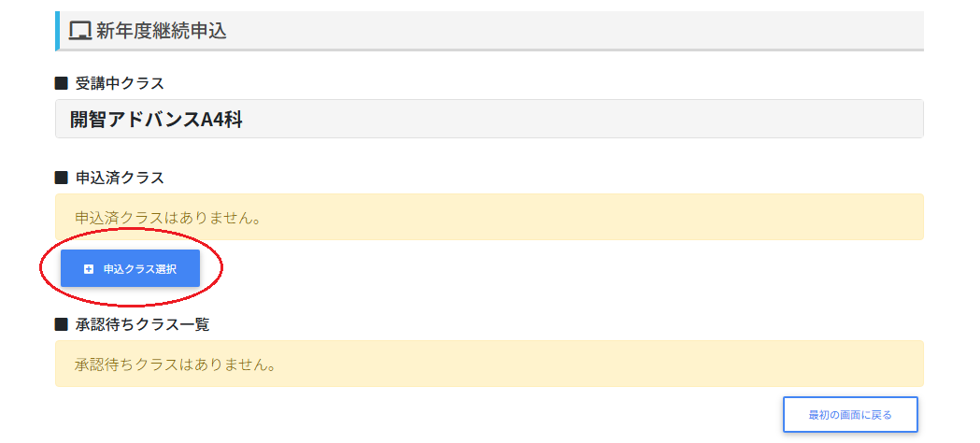Click the blue accent stripe left of header

pyautogui.click(x=57, y=31)
